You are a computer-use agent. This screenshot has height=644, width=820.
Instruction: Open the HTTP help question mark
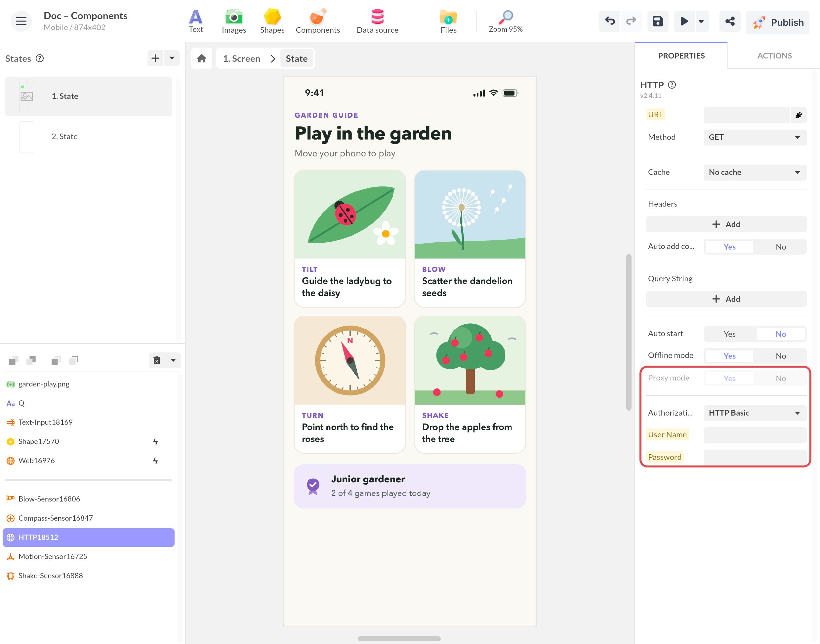click(672, 85)
